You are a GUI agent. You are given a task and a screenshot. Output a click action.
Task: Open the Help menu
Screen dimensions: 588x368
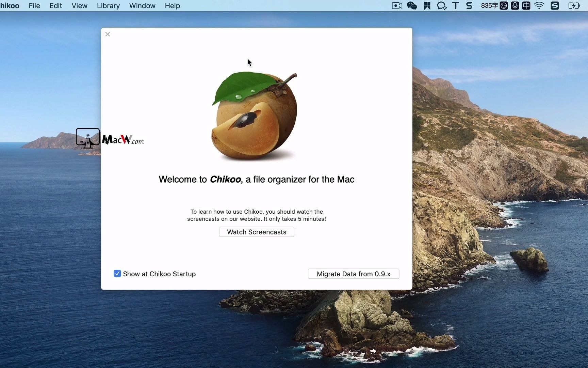[x=172, y=6]
